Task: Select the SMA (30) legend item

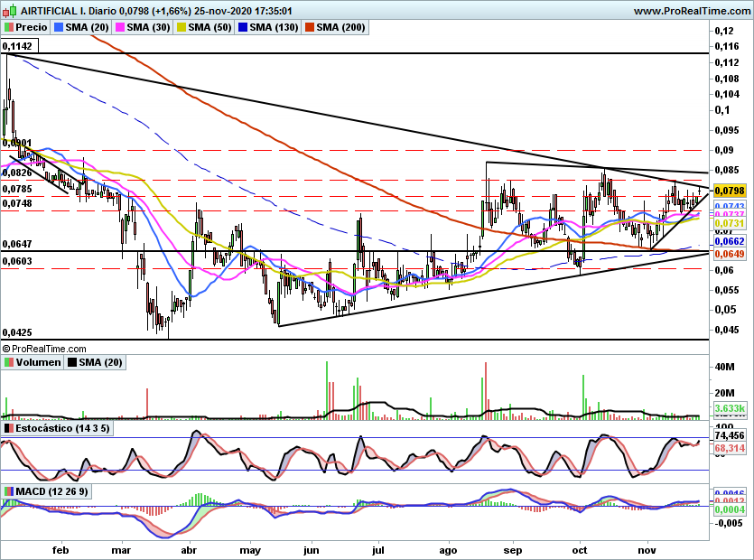Action: (143, 27)
